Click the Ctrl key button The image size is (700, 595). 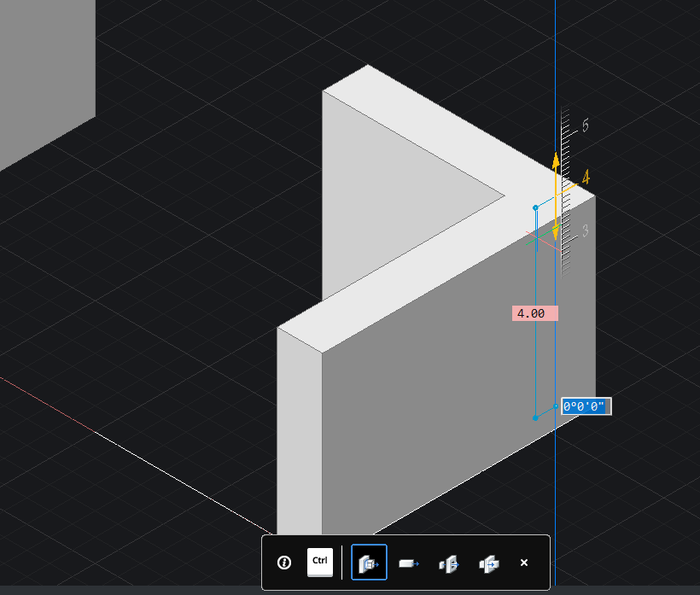pyautogui.click(x=319, y=563)
